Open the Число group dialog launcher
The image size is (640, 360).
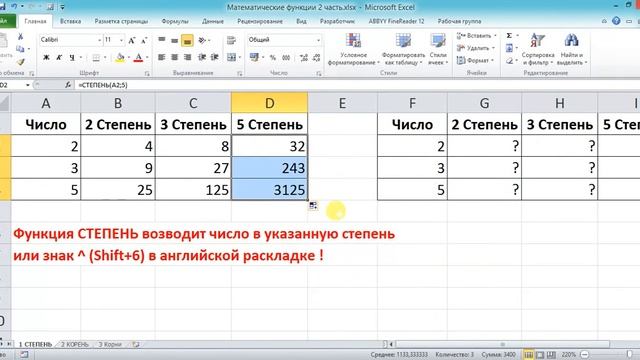[x=319, y=73]
